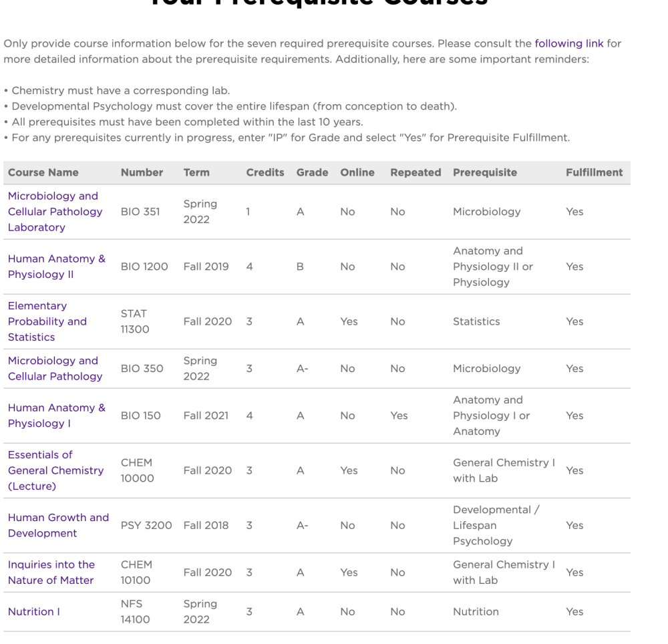Image resolution: width=668 pixels, height=644 pixels.
Task: Click the Prerequisite column header
Action: pos(484,172)
